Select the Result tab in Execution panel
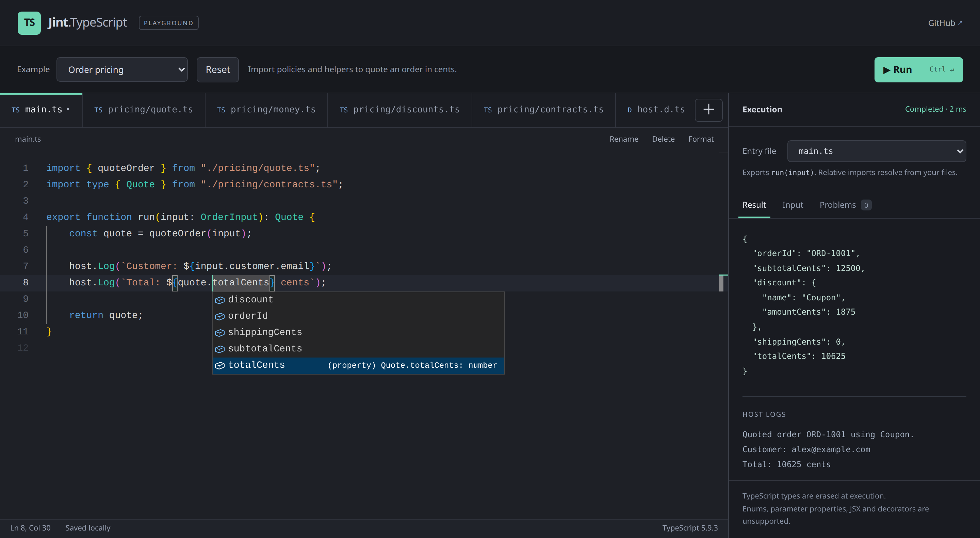This screenshot has height=538, width=980. 754,205
